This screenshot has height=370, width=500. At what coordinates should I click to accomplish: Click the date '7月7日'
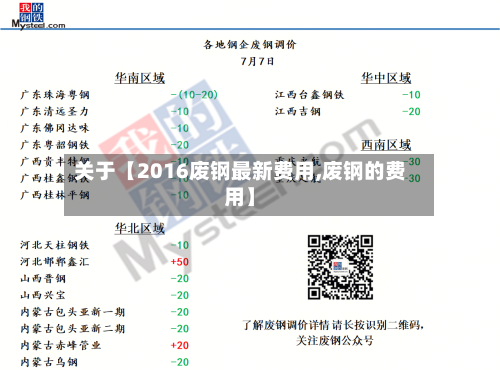coord(257,61)
